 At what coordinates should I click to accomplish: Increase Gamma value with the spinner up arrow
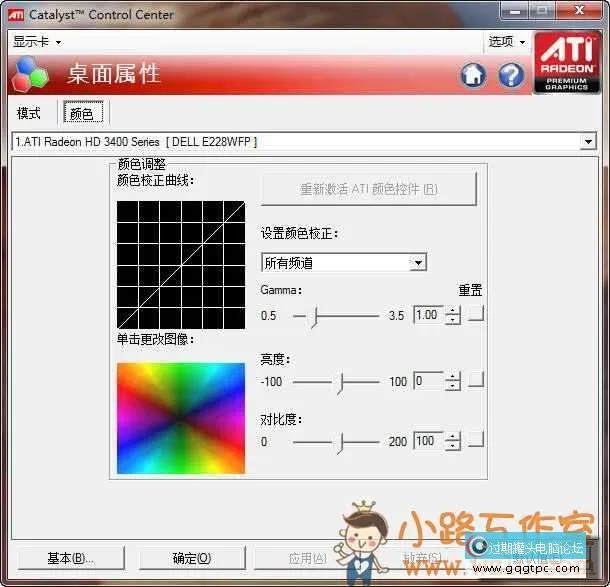[x=453, y=310]
